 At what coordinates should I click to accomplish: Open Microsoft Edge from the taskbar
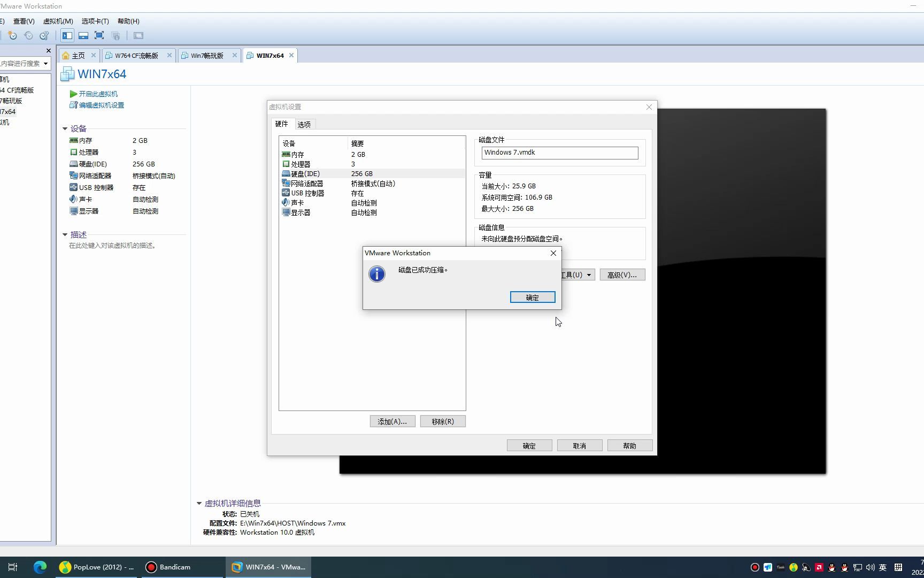tap(40, 567)
